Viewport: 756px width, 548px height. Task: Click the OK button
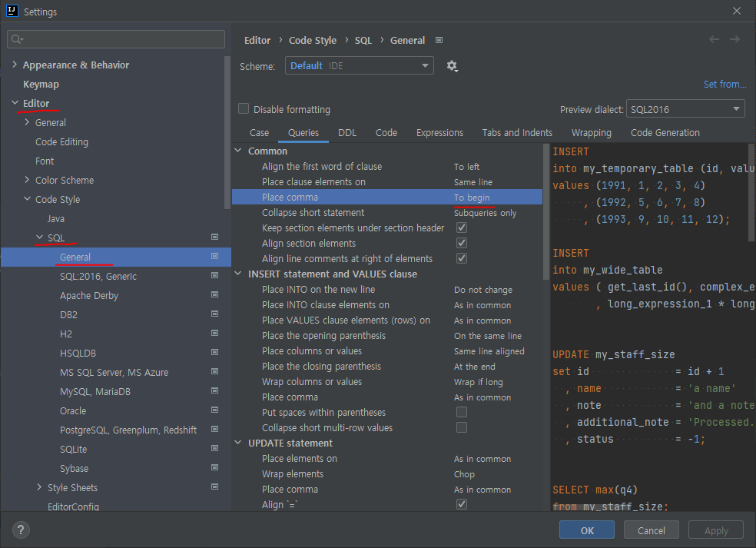click(587, 530)
